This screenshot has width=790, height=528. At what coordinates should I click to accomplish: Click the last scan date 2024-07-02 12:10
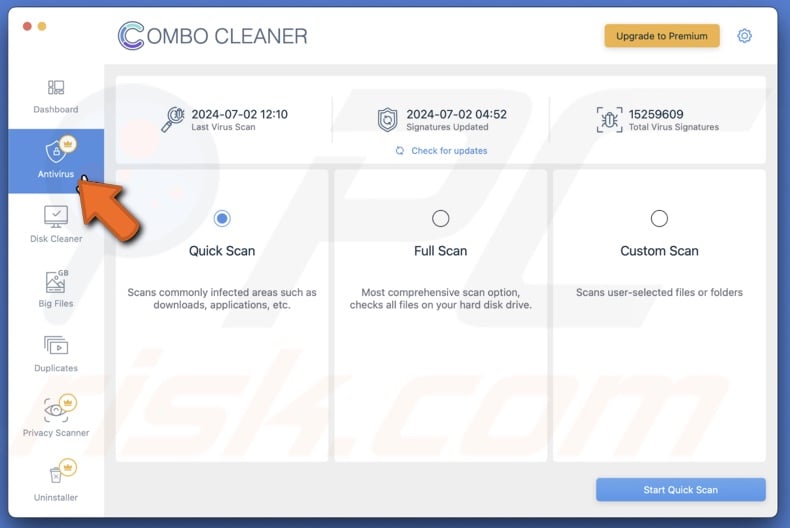240,114
